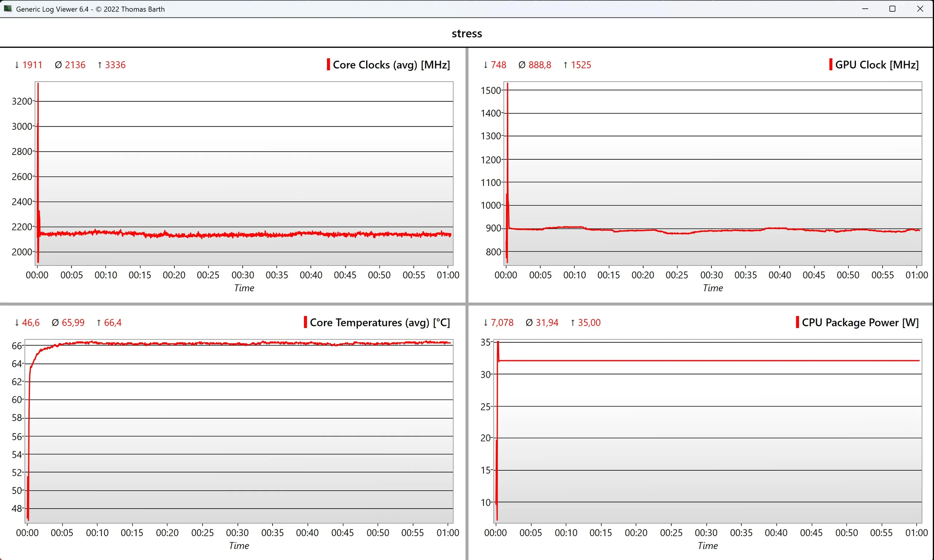934x560 pixels.
Task: Click the 00:30 tick on GPU Clock time axis
Action: [x=711, y=275]
